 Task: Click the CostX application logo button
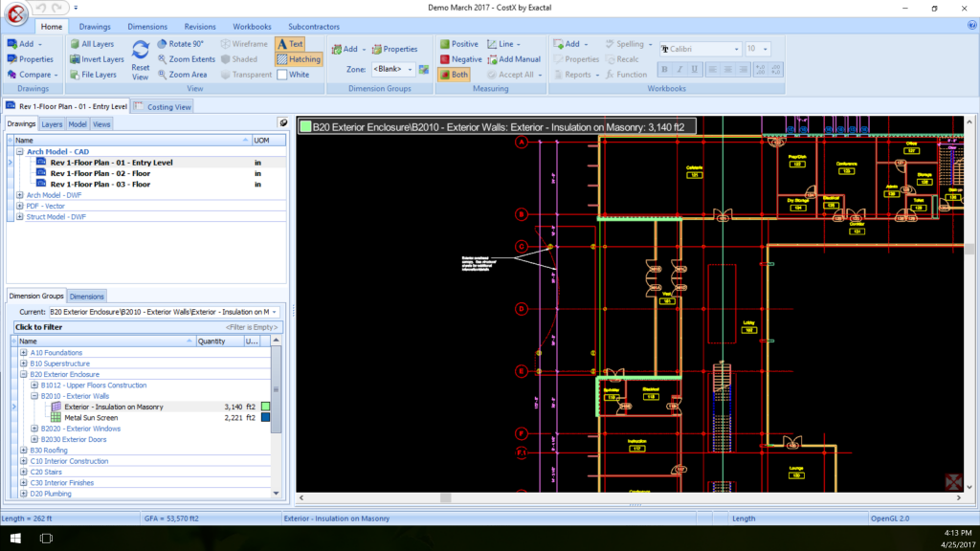point(16,14)
